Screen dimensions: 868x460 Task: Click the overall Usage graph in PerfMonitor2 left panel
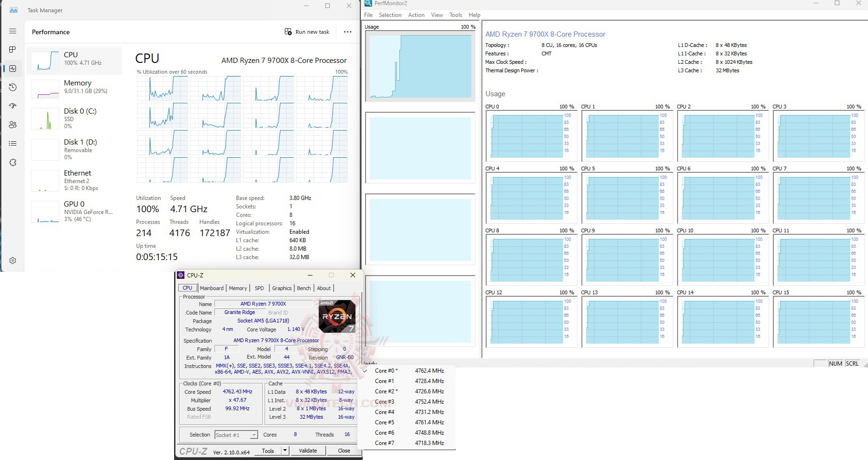click(x=420, y=66)
